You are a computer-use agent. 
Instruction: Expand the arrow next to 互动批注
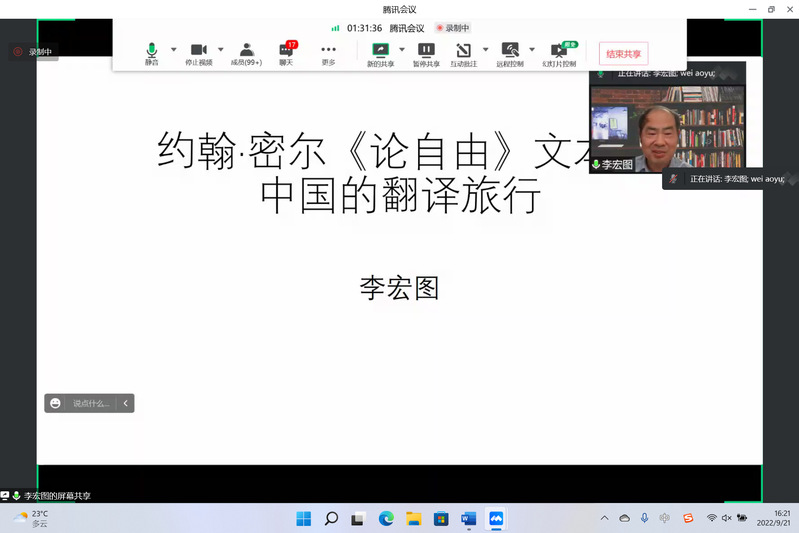pos(485,49)
